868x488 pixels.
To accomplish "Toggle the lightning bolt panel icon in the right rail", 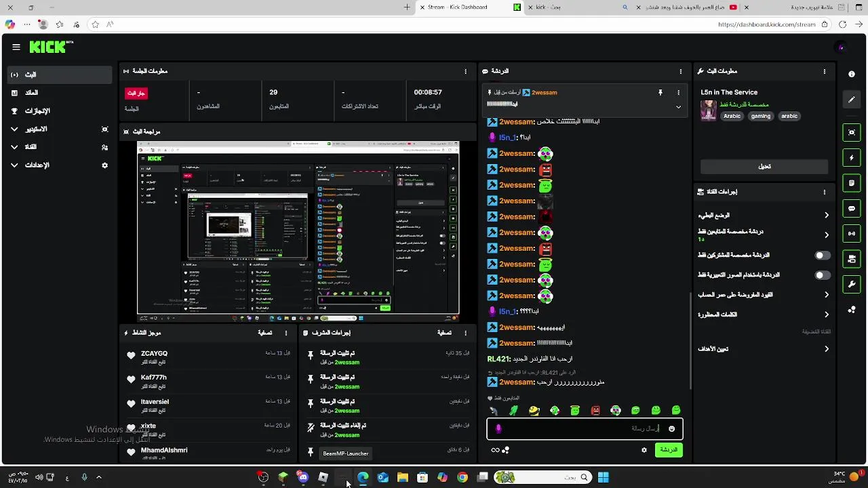I will click(x=852, y=158).
